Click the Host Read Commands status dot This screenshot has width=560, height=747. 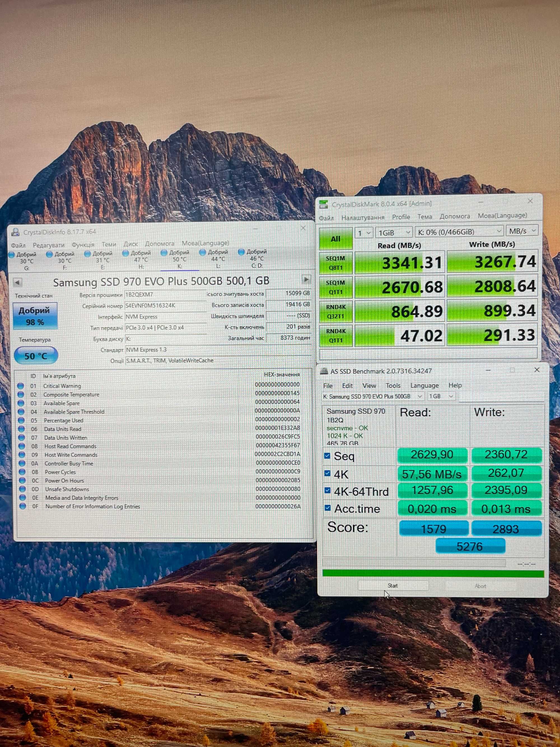22,446
